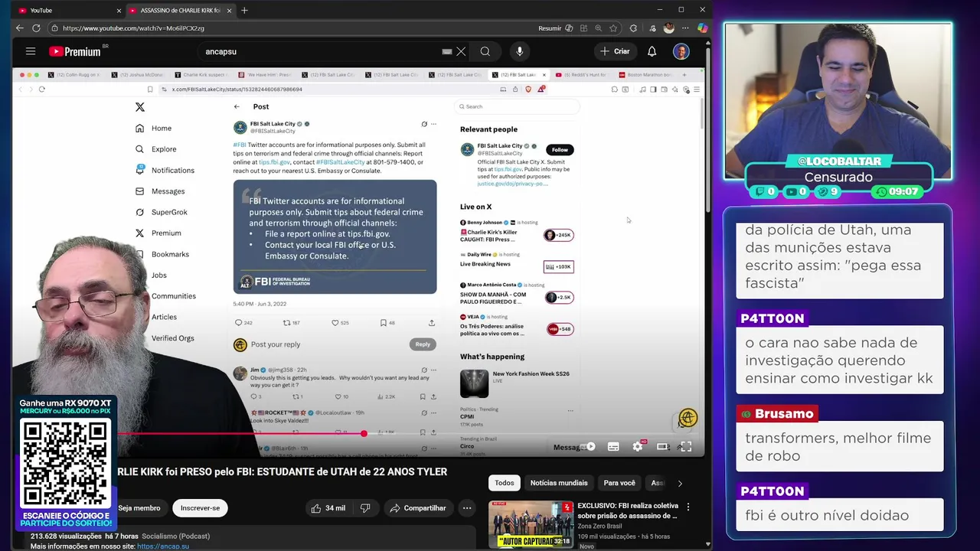Click into the YouTube search field
This screenshot has width=980, height=551.
pos(322,51)
